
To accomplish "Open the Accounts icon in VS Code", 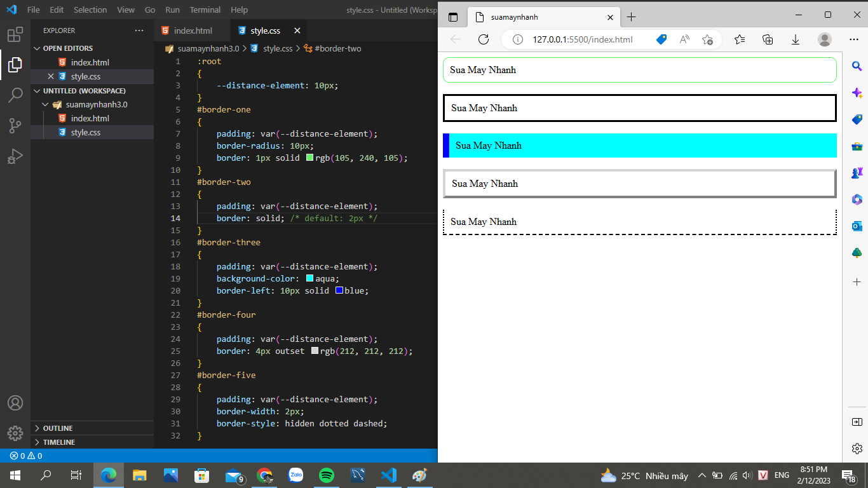I will click(x=15, y=403).
